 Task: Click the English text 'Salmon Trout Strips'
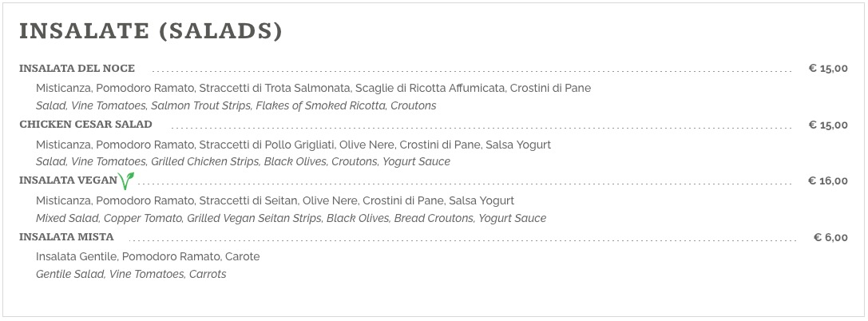(x=202, y=105)
